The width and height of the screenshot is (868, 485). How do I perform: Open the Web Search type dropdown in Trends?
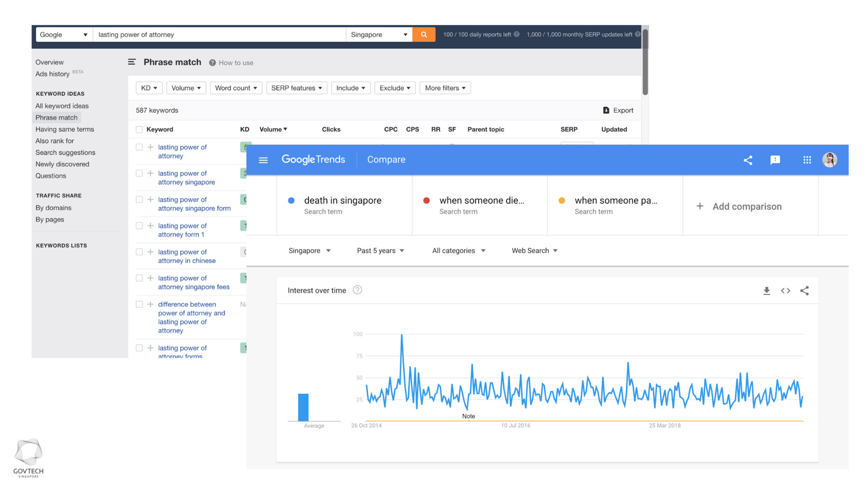[534, 250]
